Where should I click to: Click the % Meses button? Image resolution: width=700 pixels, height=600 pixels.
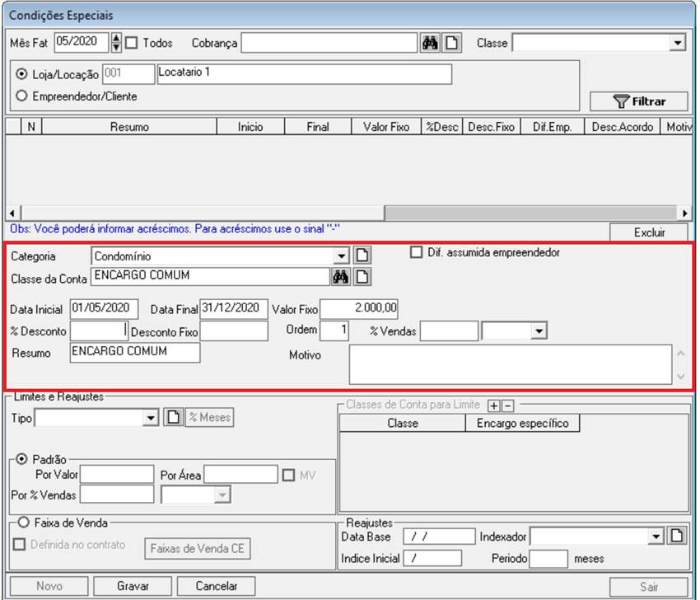tap(209, 417)
